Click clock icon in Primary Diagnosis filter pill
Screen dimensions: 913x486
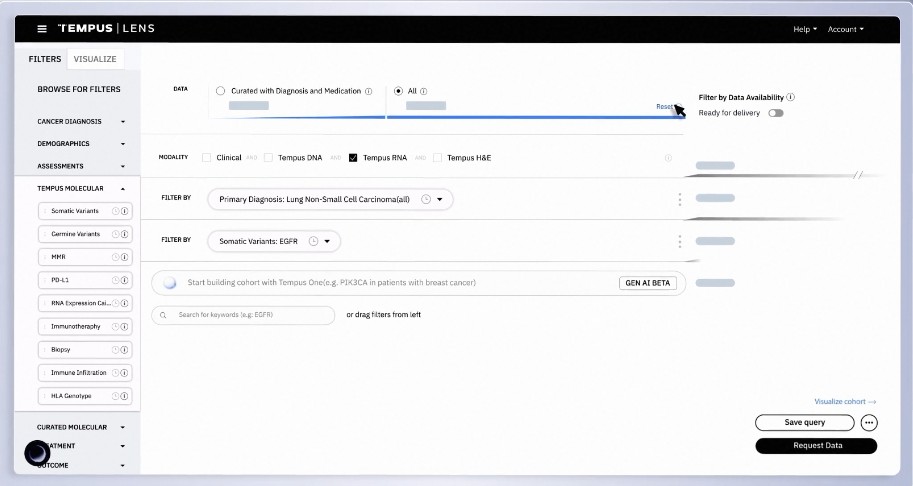pos(426,199)
